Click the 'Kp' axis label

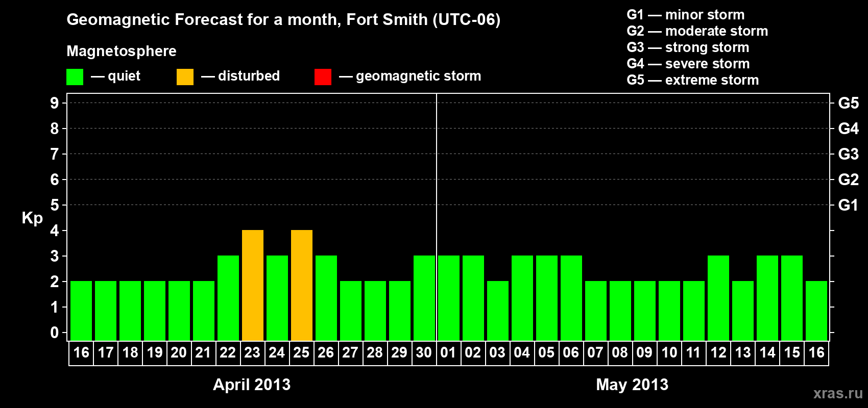click(x=32, y=218)
